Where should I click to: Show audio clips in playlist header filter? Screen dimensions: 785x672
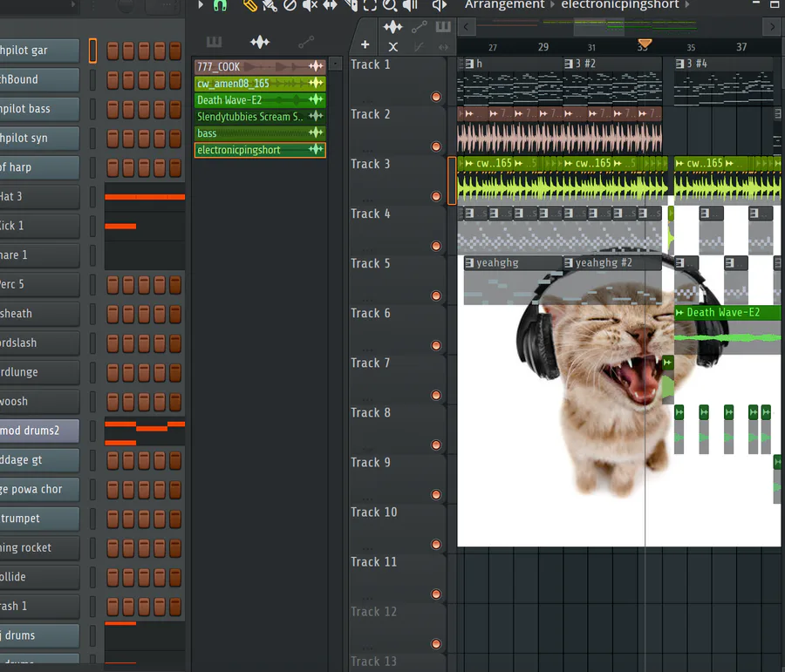coord(393,26)
